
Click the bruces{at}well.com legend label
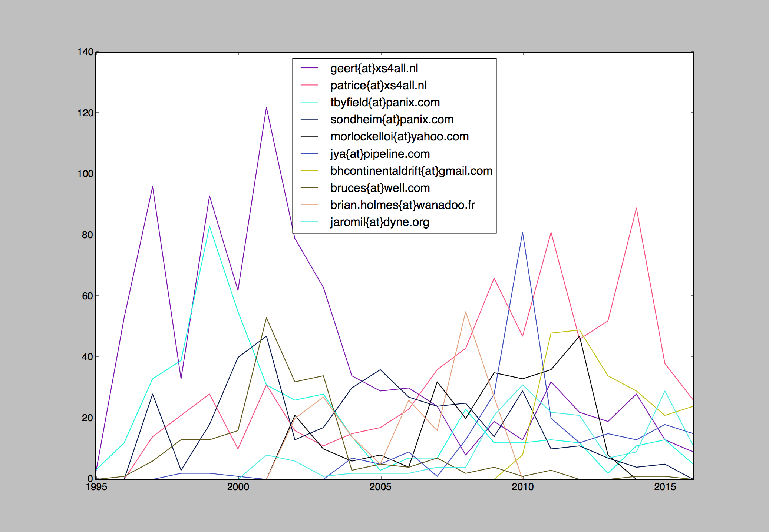[379, 188]
